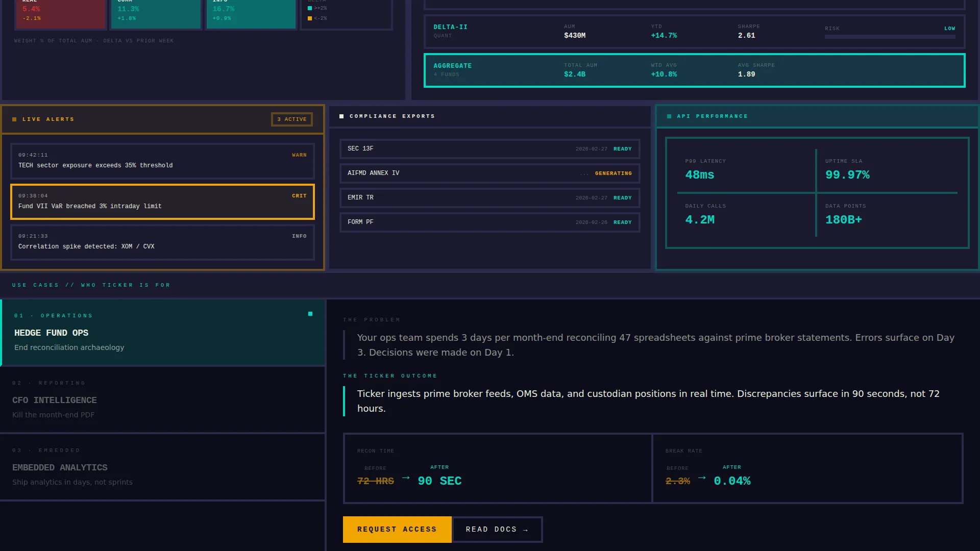Viewport: 980px width, 551px height.
Task: Click the READY status of EMIR TR
Action: pos(622,198)
